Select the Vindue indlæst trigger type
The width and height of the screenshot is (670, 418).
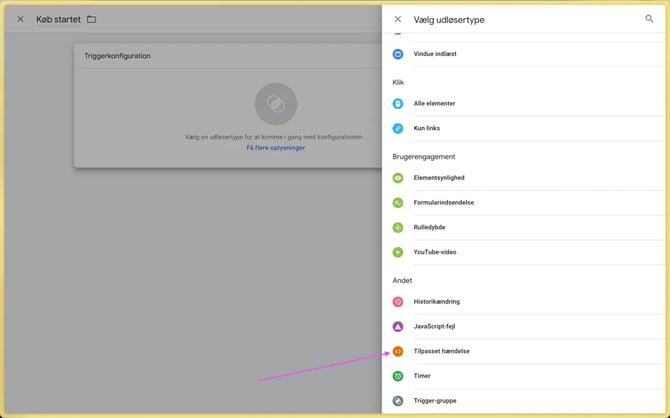(436, 54)
